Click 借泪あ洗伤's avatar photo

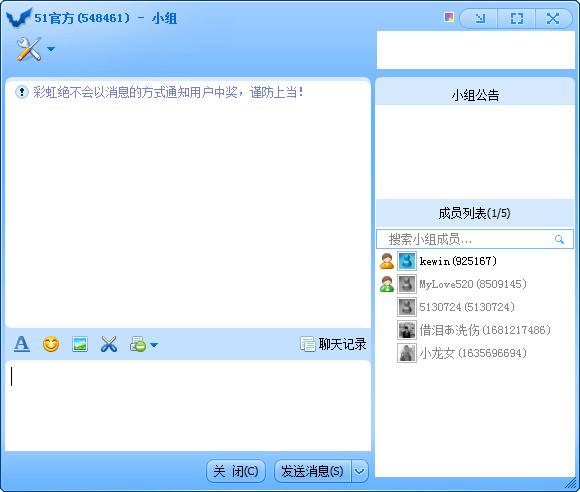pyautogui.click(x=407, y=330)
